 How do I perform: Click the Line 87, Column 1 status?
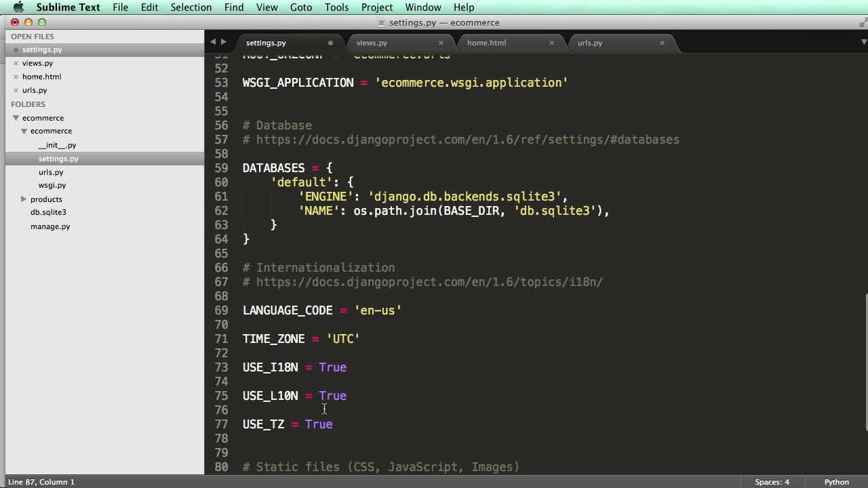click(41, 482)
